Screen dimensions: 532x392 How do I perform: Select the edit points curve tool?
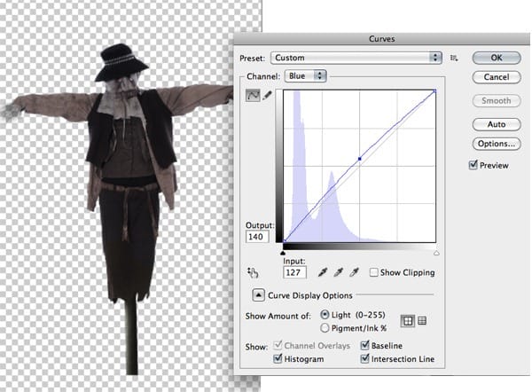pos(252,95)
